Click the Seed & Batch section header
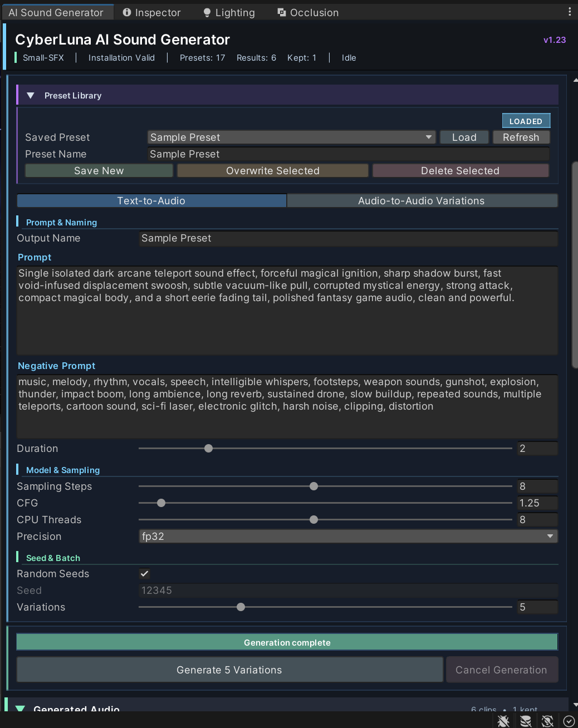 pos(53,558)
